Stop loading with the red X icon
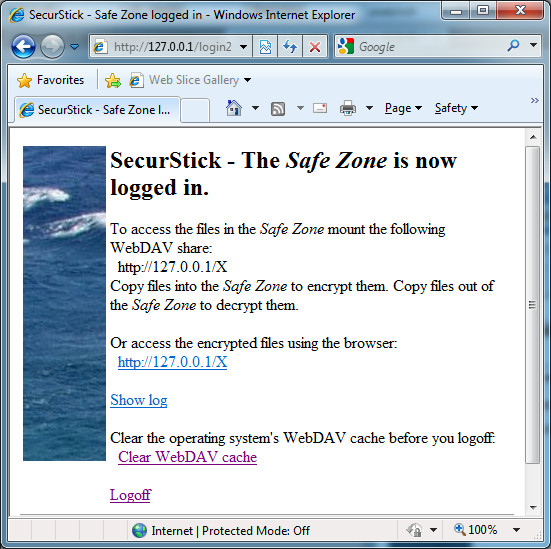Screen dimensions: 551x549 click(315, 46)
